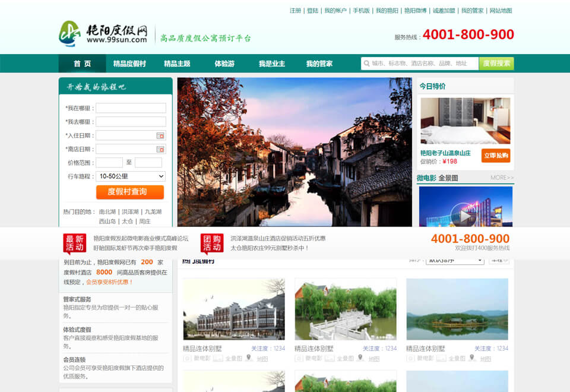Open 艳阳微博 top link
This screenshot has height=392, width=570.
[416, 11]
